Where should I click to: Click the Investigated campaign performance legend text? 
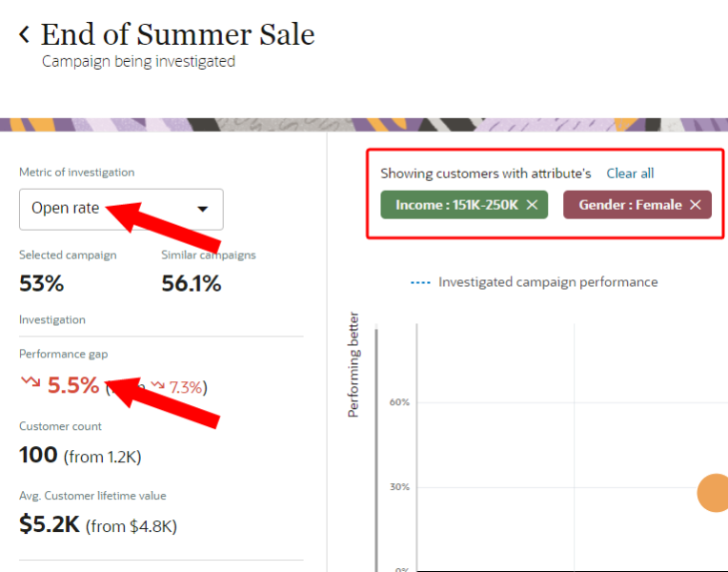pyautogui.click(x=548, y=282)
